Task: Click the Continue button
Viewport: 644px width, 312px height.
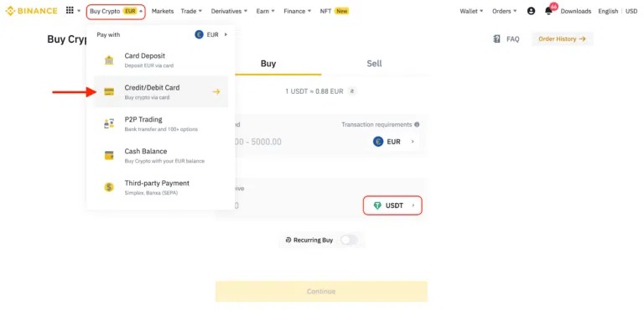Action: coord(321,292)
